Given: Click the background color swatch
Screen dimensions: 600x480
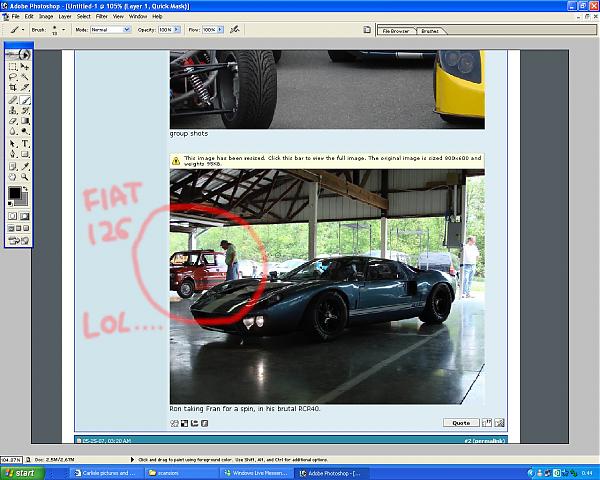Looking at the screenshot, I should tap(24, 201).
